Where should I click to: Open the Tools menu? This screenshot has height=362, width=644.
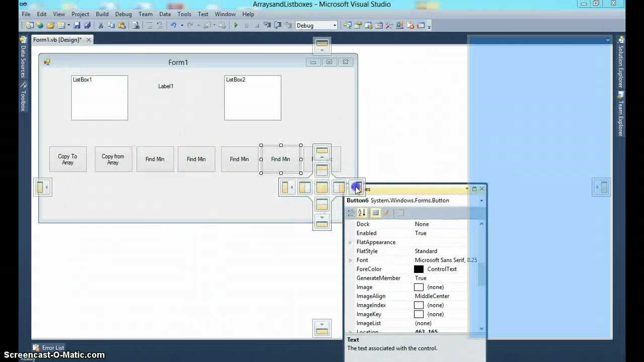click(184, 14)
